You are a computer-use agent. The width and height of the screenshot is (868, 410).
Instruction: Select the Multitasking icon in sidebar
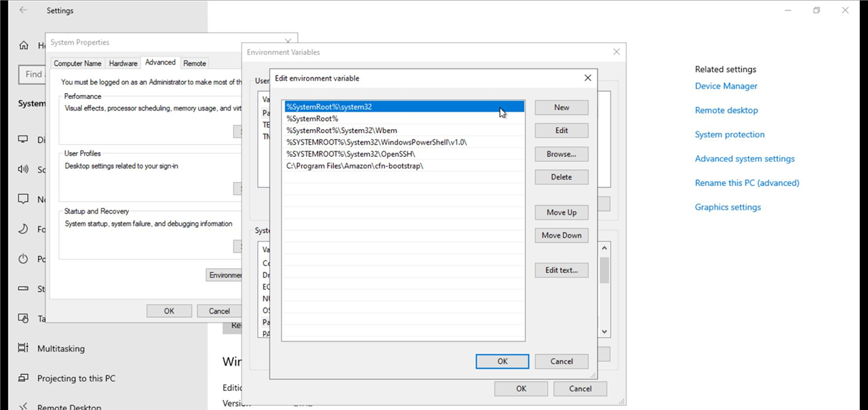24,348
